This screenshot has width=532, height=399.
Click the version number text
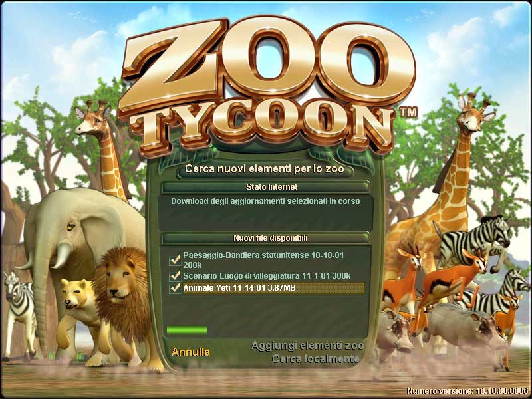(x=467, y=391)
